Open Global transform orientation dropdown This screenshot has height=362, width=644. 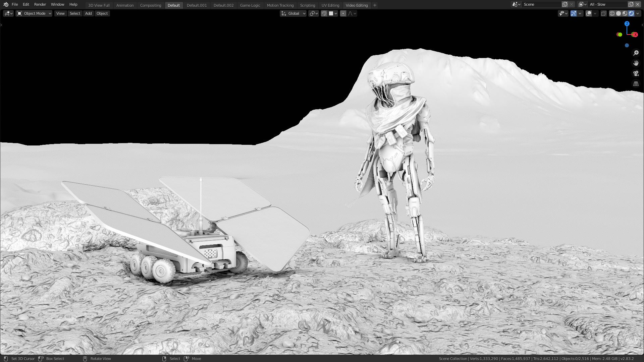[293, 13]
